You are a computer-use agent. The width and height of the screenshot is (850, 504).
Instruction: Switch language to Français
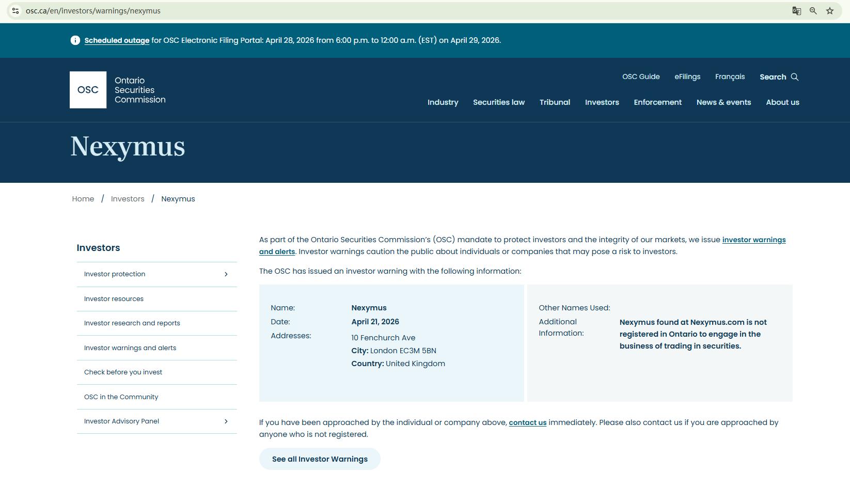pyautogui.click(x=730, y=77)
